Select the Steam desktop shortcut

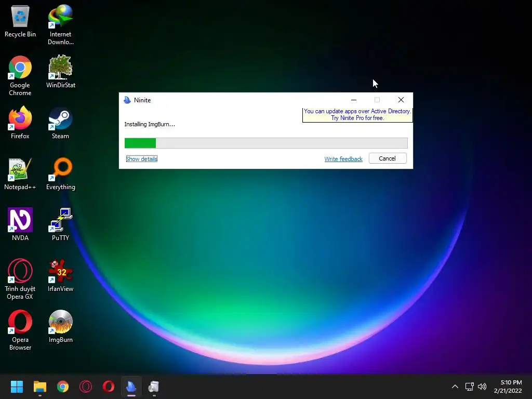(60, 123)
